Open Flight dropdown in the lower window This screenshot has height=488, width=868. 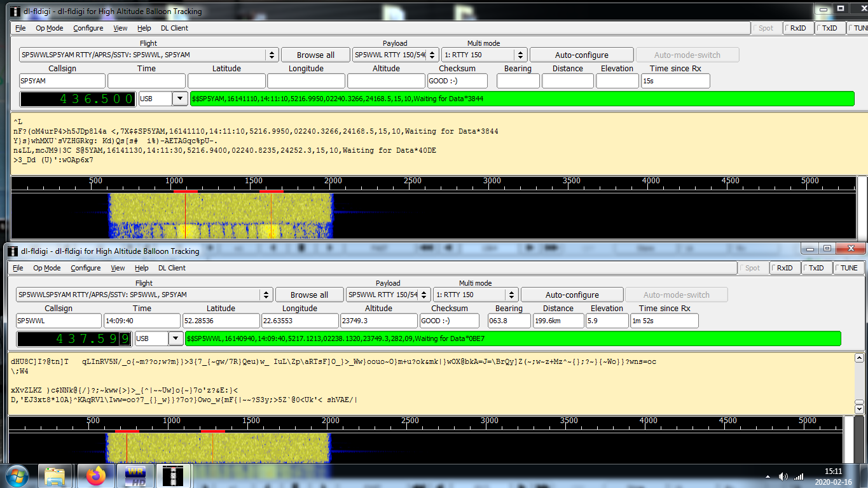(266, 295)
